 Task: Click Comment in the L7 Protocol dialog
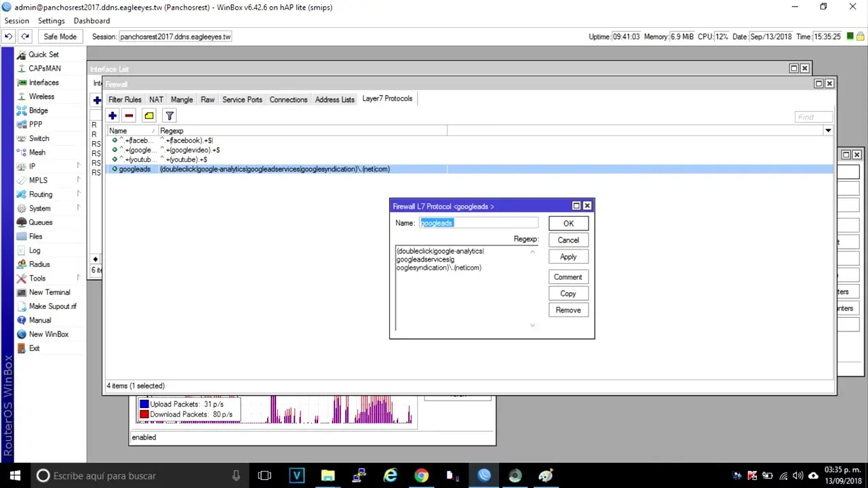[568, 277]
